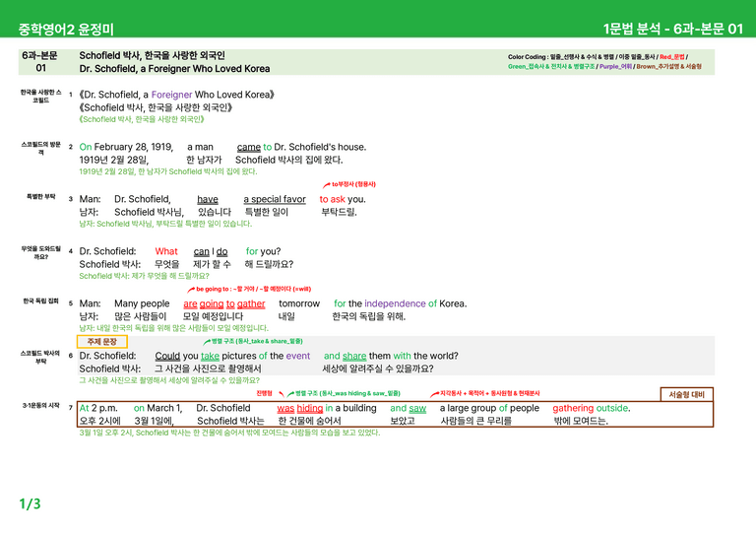Click the Korean text "한 남자가"
Screen dimensions: 756x535
pos(204,160)
